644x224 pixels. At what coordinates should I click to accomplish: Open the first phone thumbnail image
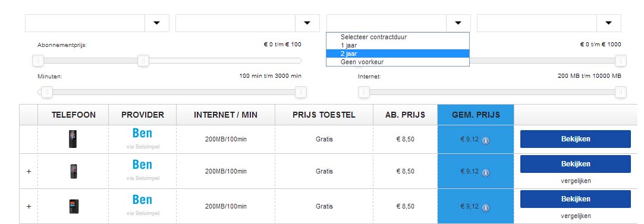point(73,139)
